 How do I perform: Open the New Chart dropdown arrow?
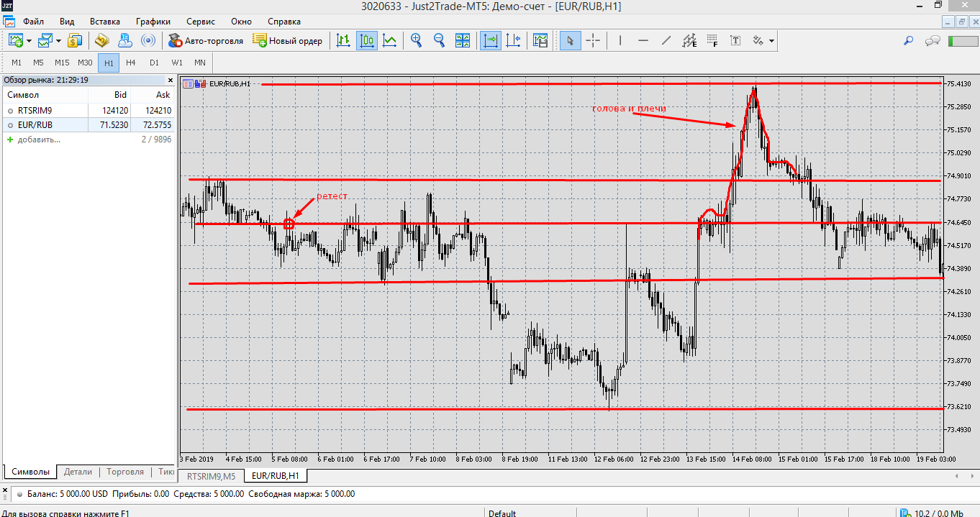pos(29,41)
